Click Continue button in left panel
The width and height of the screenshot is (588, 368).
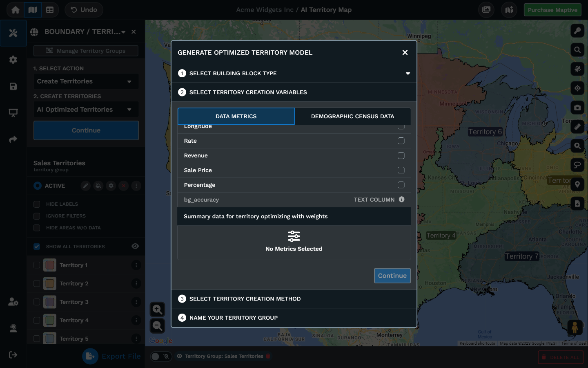(86, 130)
